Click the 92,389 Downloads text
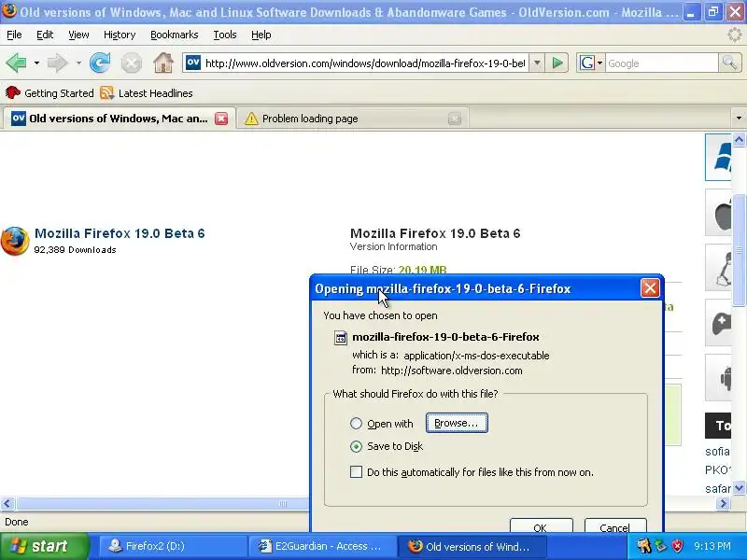The image size is (747, 560). pos(76,250)
